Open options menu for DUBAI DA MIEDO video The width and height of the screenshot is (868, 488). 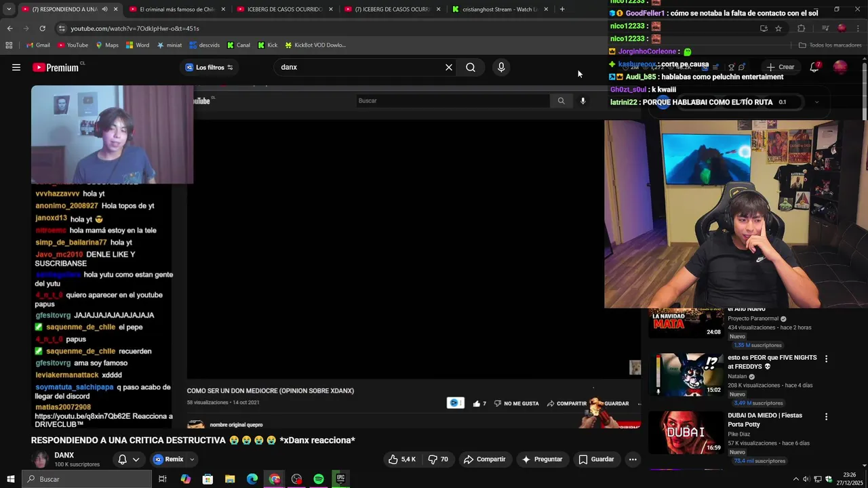(x=826, y=417)
